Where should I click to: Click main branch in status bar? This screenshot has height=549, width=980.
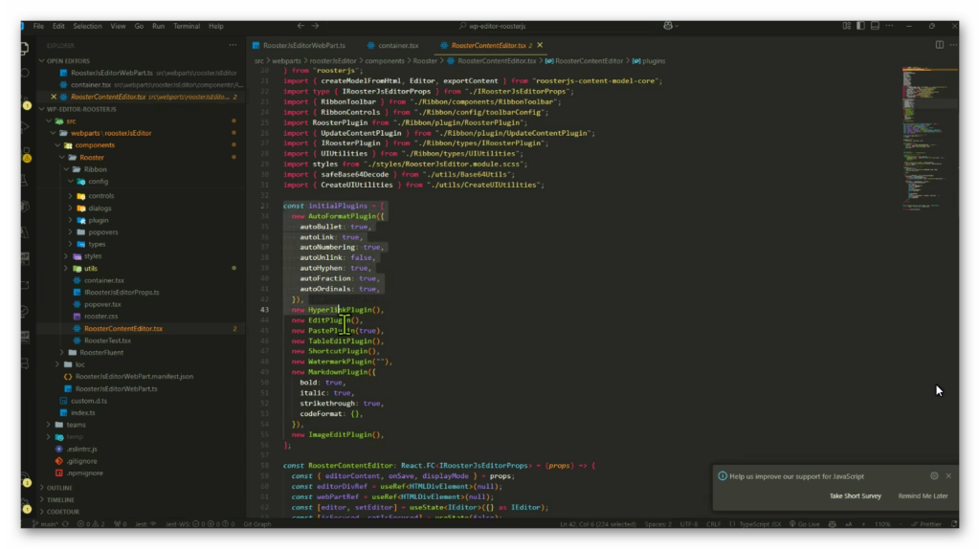click(x=44, y=524)
